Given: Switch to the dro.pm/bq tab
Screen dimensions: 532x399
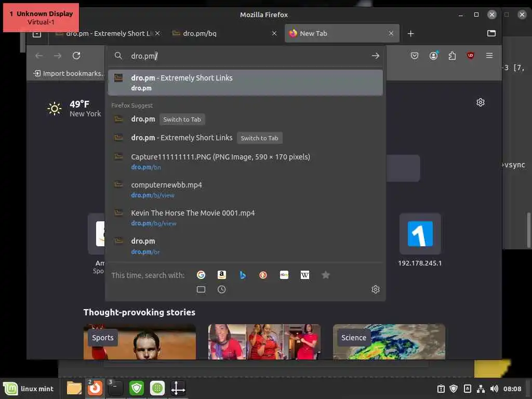Looking at the screenshot, I should tap(224, 33).
